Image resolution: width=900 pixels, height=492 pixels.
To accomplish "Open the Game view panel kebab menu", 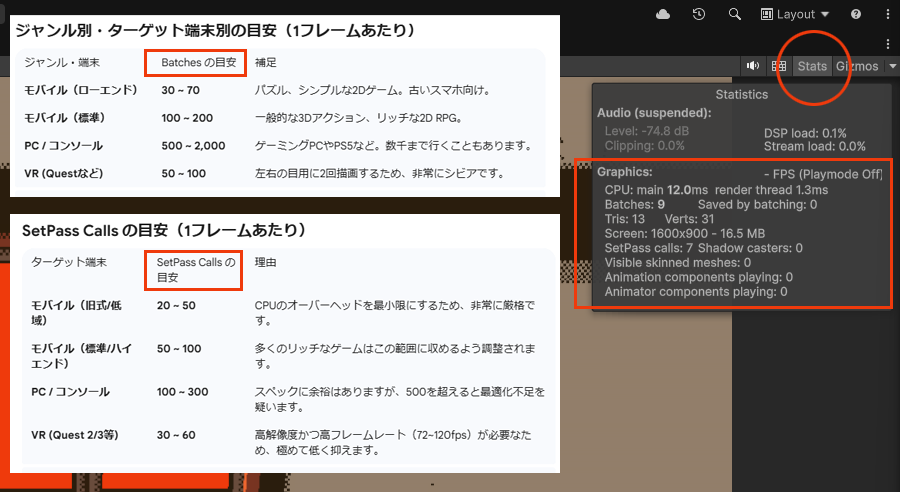I will tap(887, 43).
